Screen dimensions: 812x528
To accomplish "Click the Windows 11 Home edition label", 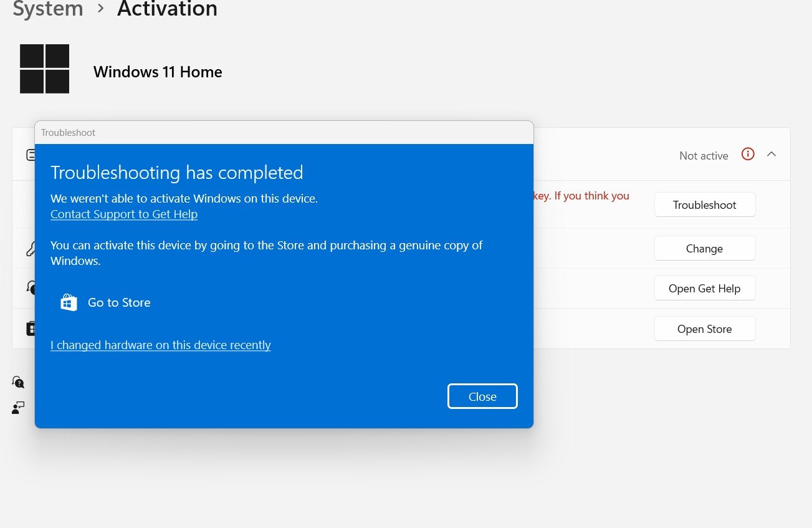I will pyautogui.click(x=158, y=72).
